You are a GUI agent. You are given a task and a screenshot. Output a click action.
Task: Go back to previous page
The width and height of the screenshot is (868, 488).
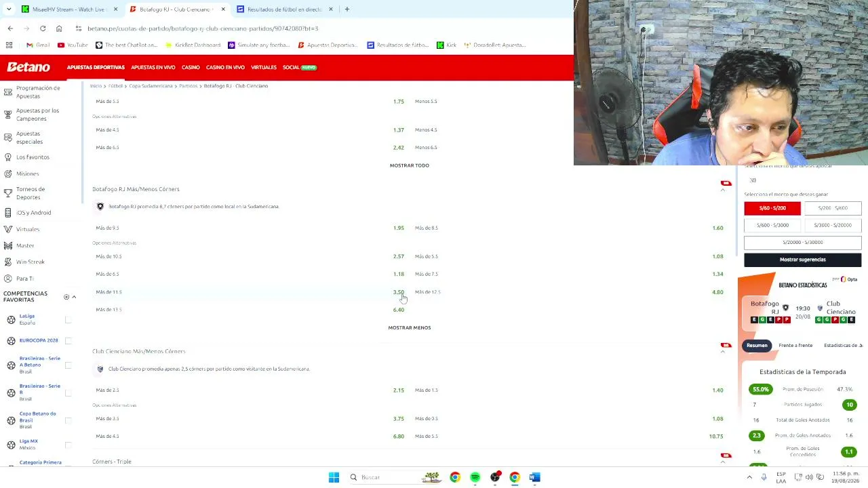click(10, 28)
